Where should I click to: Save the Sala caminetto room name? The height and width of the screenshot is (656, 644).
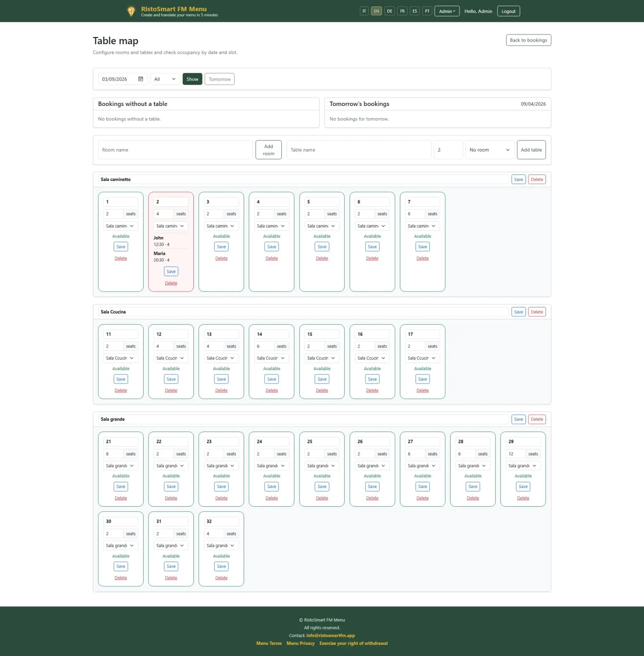[518, 180]
